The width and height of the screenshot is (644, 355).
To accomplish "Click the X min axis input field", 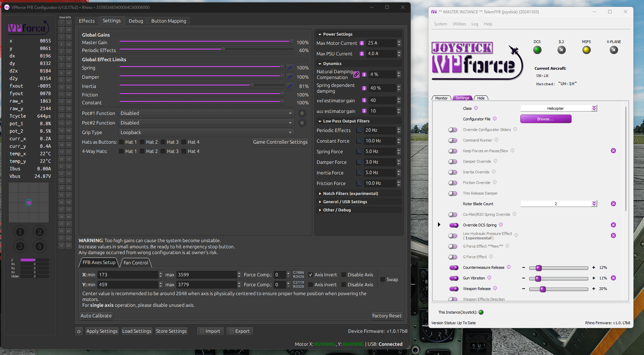I will click(128, 275).
